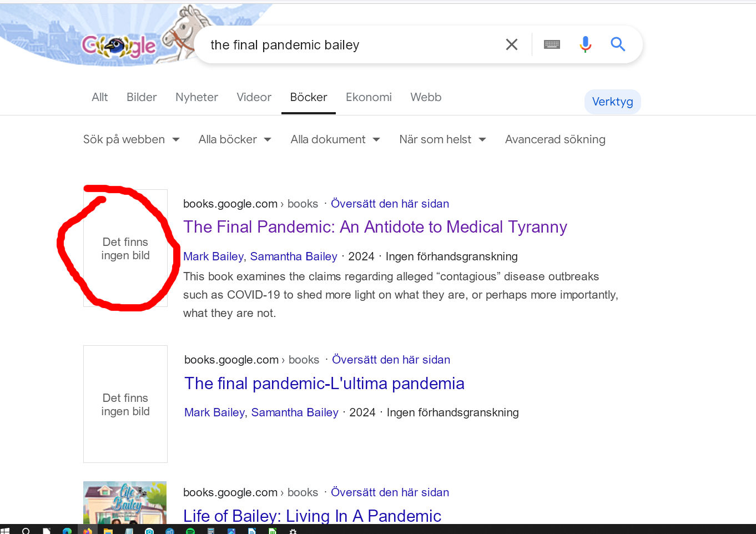Open the Nyheter tab
The height and width of the screenshot is (534, 756).
[x=196, y=97]
